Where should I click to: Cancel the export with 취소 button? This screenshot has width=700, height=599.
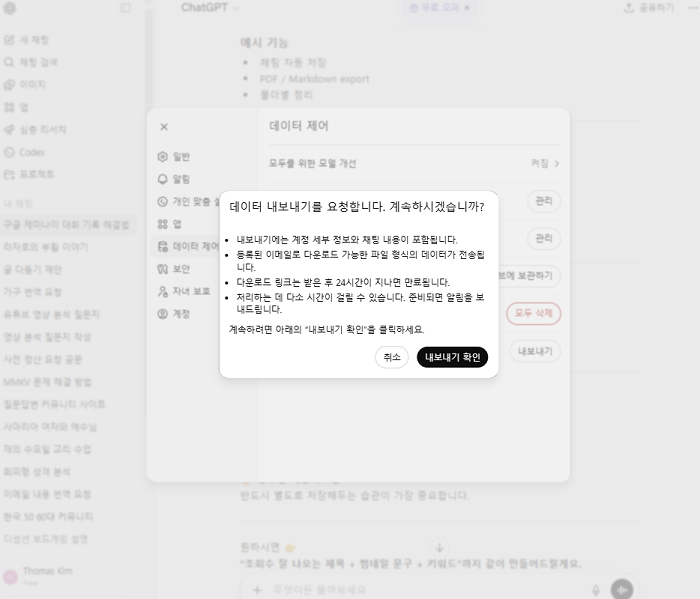[392, 357]
